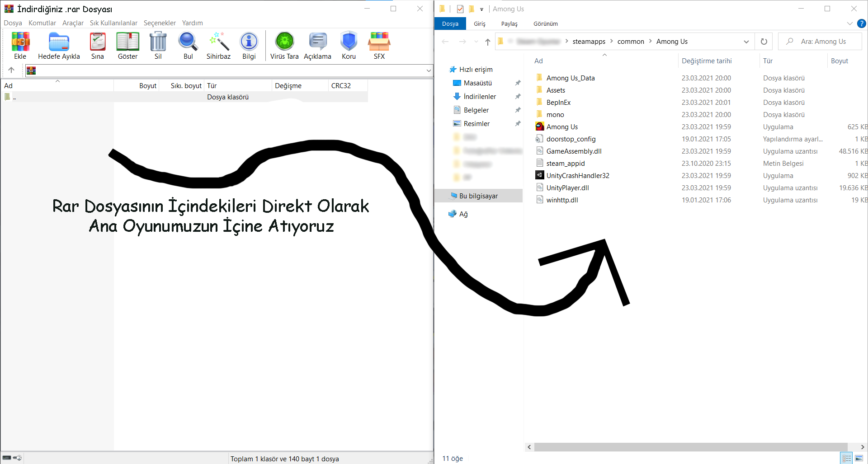
Task: Click the Explorer horizontal scrollbar
Action: pyautogui.click(x=691, y=447)
